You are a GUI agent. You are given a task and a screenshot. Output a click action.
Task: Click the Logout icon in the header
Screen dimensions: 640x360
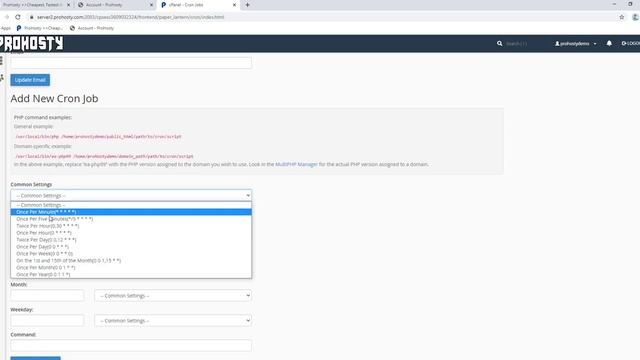tap(631, 43)
